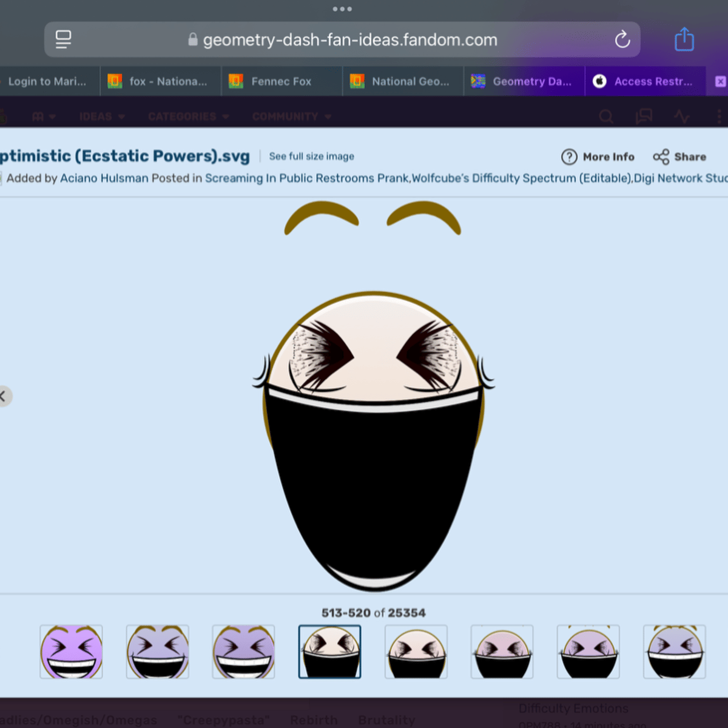Click the More Info button
The image size is (728, 728).
[x=598, y=157]
